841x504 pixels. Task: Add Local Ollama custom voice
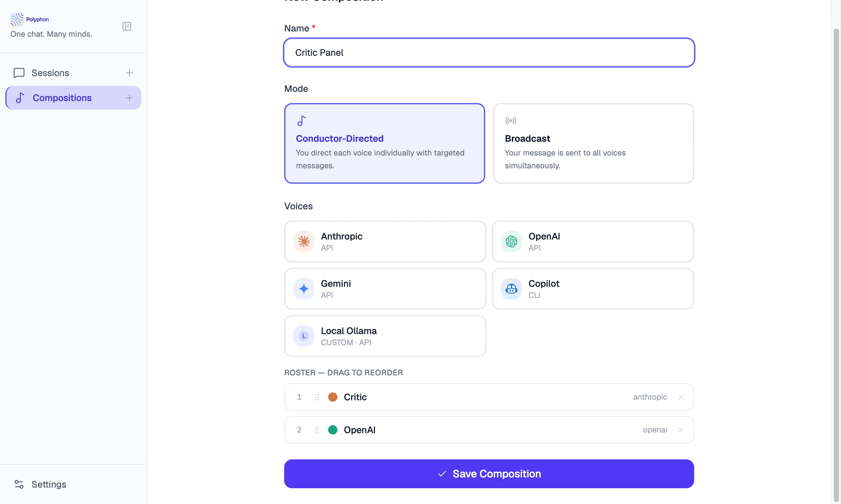pos(385,336)
